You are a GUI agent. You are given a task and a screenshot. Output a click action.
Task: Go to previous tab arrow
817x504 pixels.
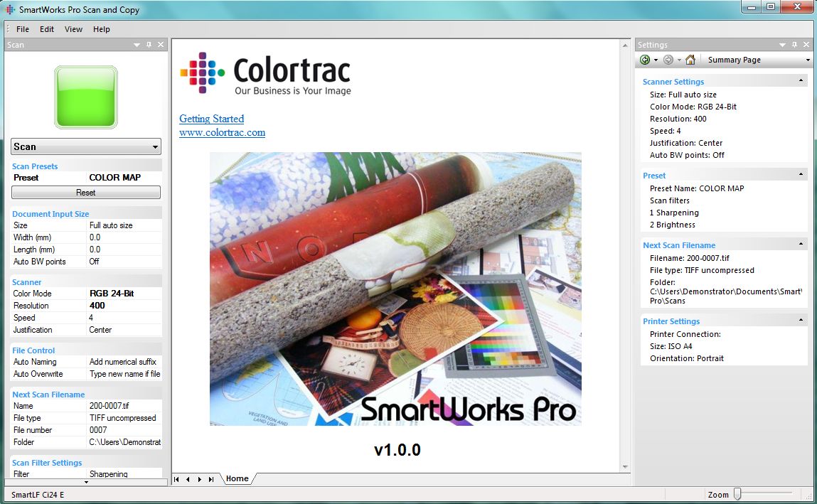[188, 479]
